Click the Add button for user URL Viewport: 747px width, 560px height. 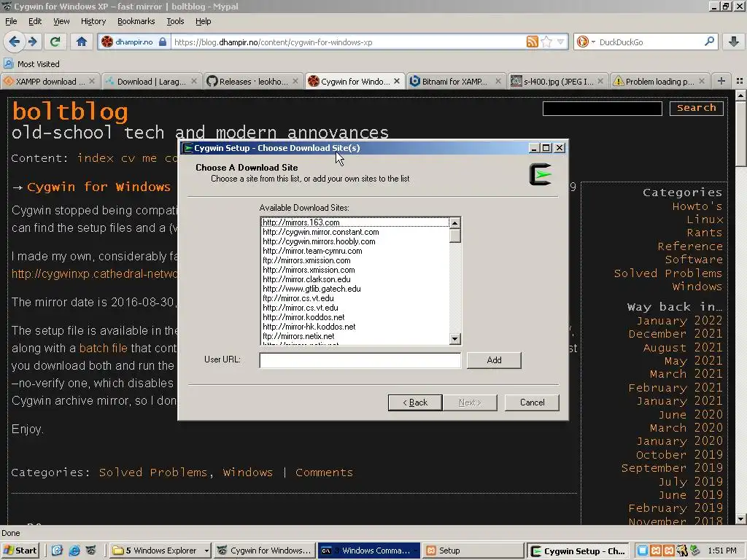[494, 360]
